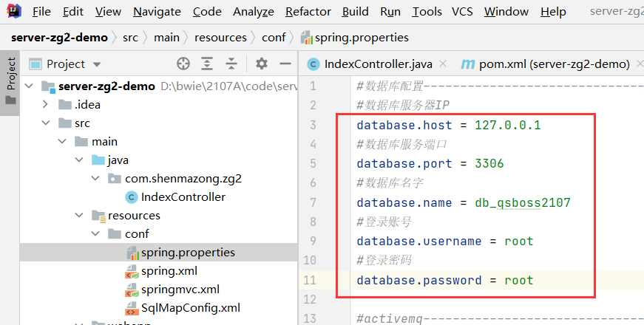The width and height of the screenshot is (644, 325).
Task: Click database.port value 3306
Action: pos(489,163)
